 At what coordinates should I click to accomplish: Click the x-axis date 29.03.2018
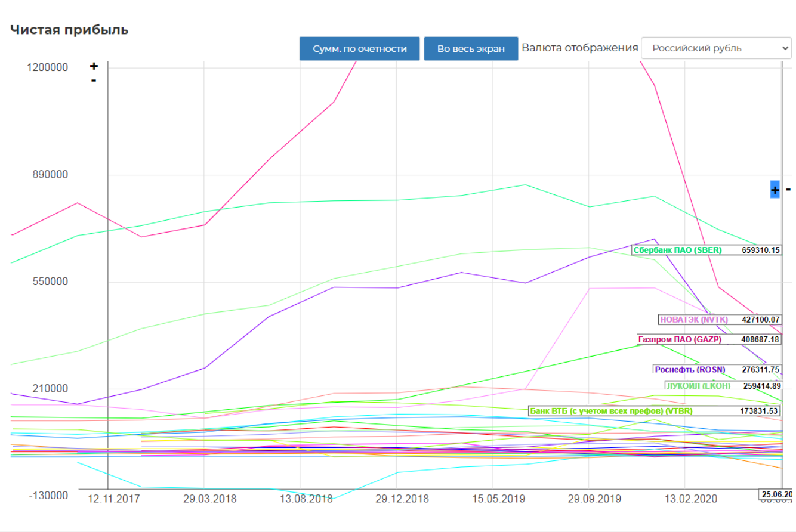click(x=209, y=499)
